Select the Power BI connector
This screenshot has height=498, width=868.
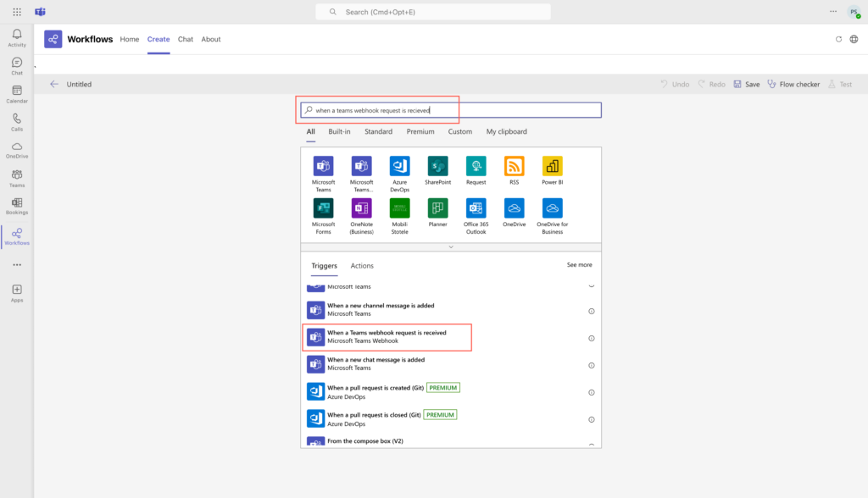point(552,166)
